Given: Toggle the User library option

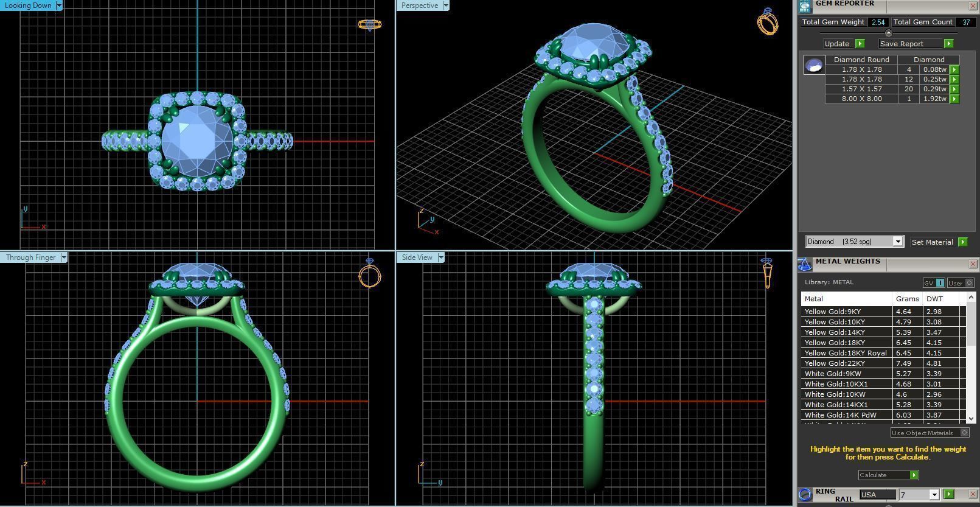Looking at the screenshot, I should tap(961, 282).
